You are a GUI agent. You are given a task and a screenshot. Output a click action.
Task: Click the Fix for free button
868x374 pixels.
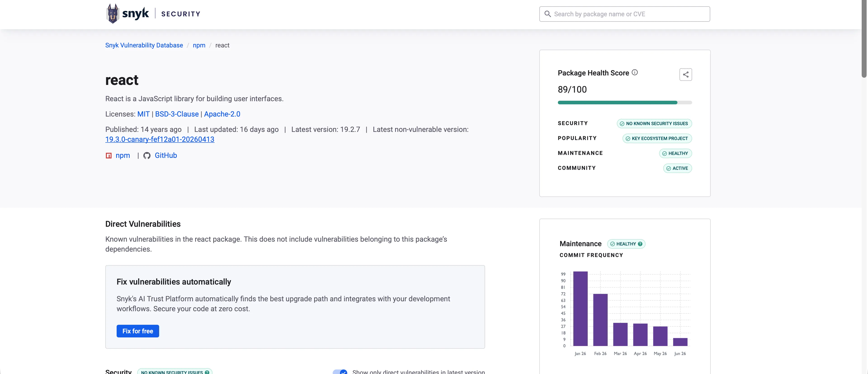click(x=137, y=331)
